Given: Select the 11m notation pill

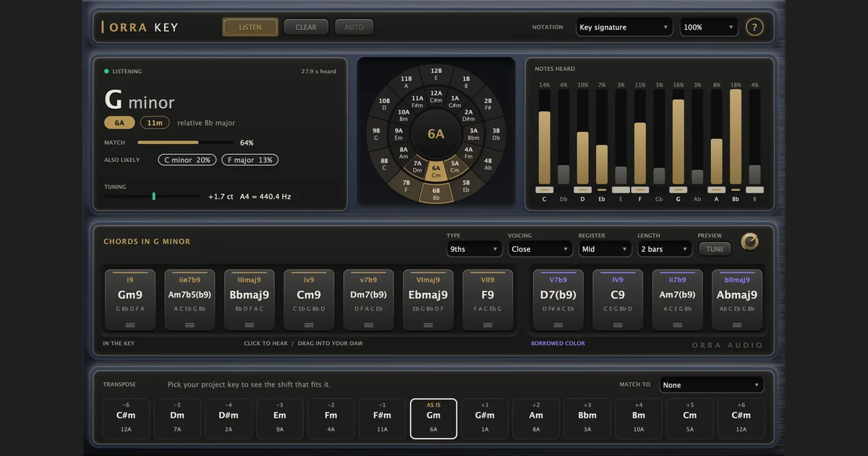Looking at the screenshot, I should [x=155, y=123].
